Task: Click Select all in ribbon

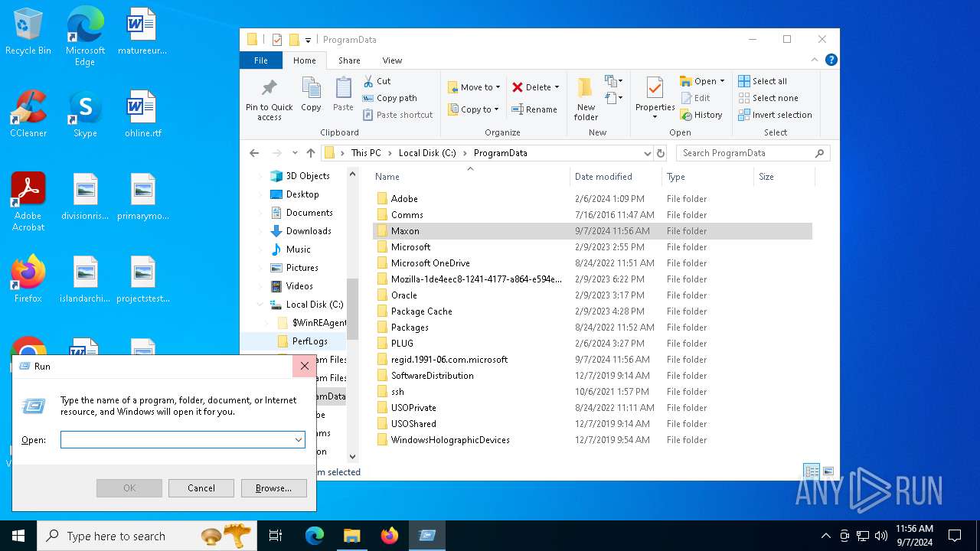Action: (x=763, y=81)
